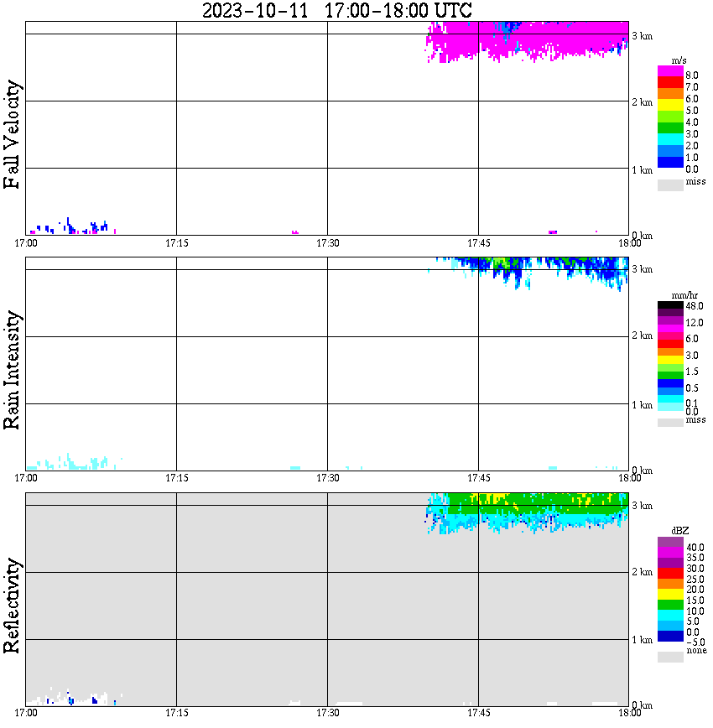The image size is (713, 728).
Task: Click the light green 1.5 swatch in the mm/hr legend
Action: pos(670,367)
